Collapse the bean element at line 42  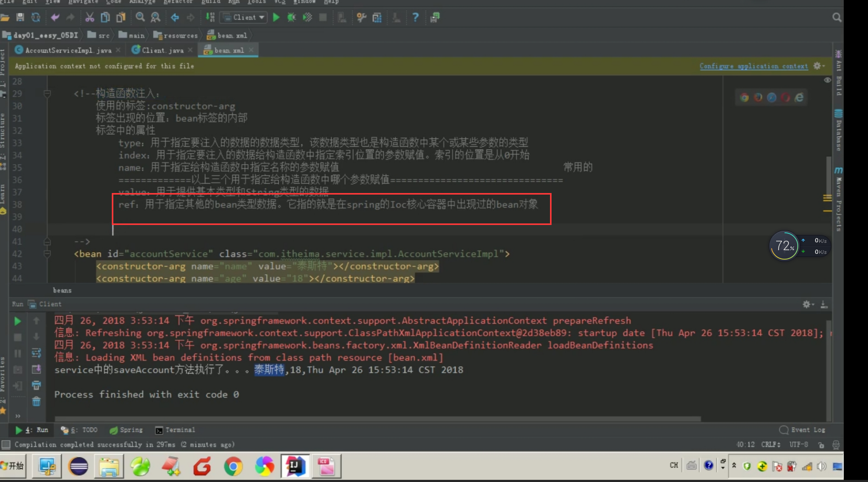click(x=47, y=254)
